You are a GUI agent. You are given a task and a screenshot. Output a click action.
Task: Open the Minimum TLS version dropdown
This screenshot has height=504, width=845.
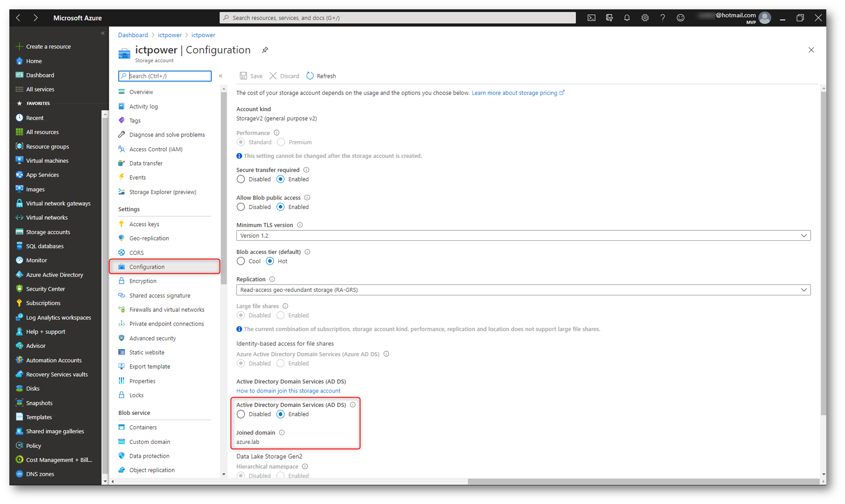tap(523, 235)
